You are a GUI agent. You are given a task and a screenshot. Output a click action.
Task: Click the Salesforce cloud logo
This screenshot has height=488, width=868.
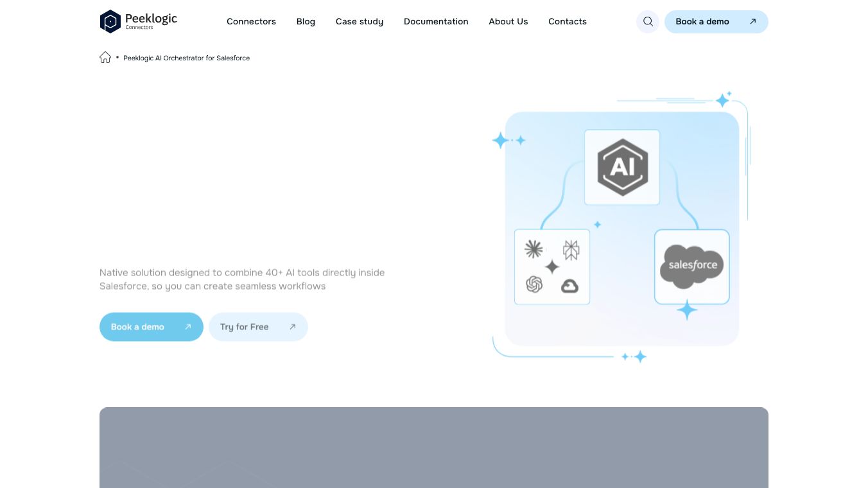692,266
